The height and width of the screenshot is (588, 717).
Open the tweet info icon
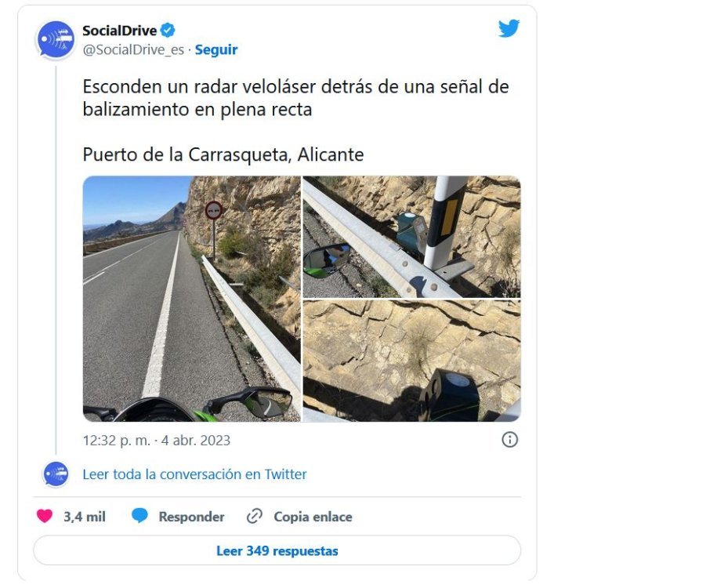pyautogui.click(x=510, y=440)
